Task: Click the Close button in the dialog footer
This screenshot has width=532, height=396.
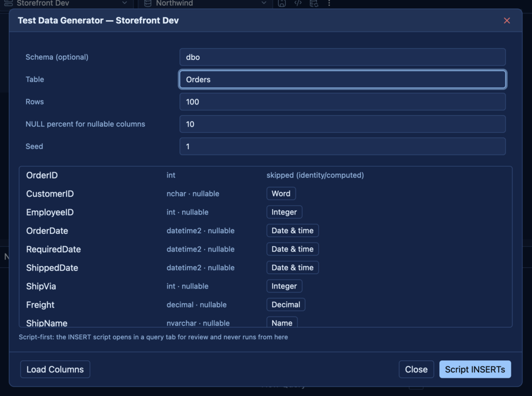Action: pyautogui.click(x=416, y=369)
